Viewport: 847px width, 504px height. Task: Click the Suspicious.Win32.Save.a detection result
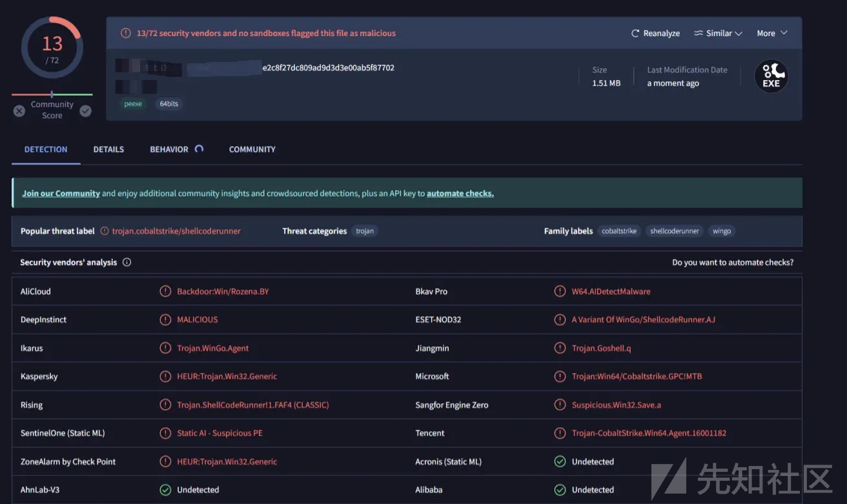[x=617, y=405]
